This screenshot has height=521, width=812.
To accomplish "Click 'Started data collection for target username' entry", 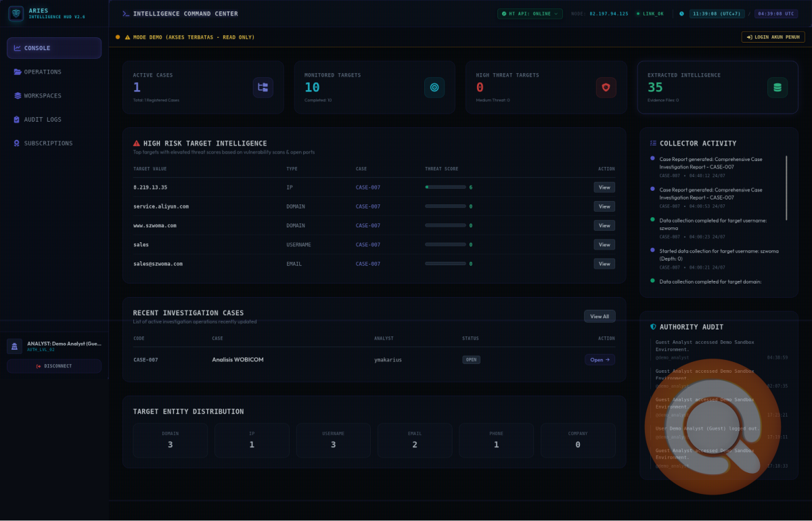I will (719, 258).
